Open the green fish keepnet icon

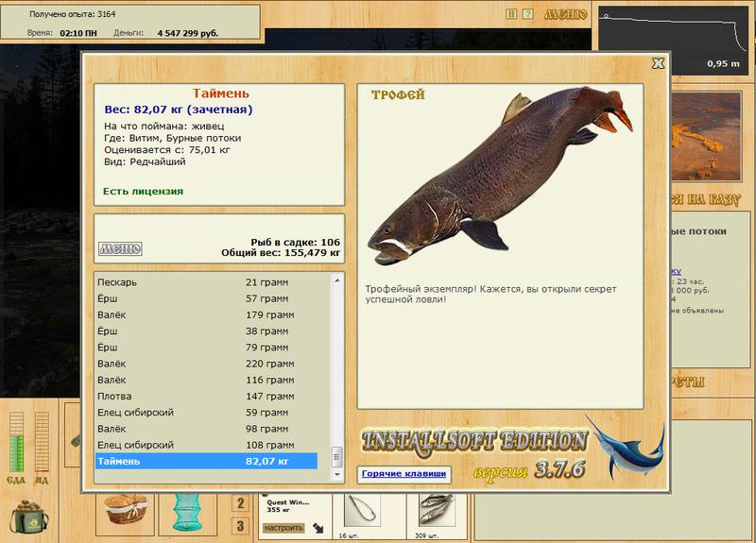[189, 512]
